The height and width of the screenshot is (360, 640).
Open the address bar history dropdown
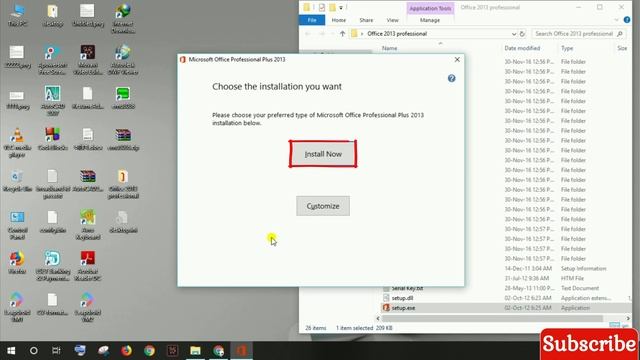coord(513,34)
